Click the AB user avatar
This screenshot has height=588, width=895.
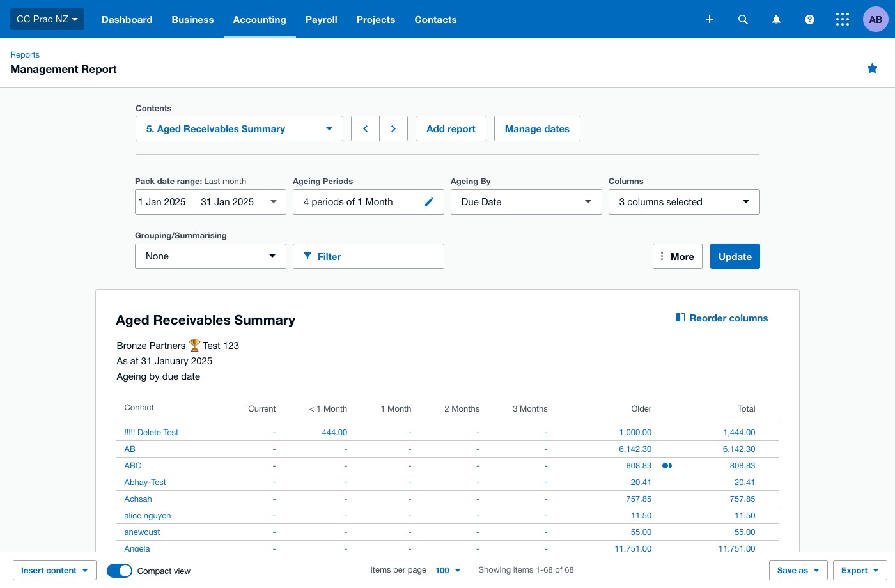(x=876, y=19)
